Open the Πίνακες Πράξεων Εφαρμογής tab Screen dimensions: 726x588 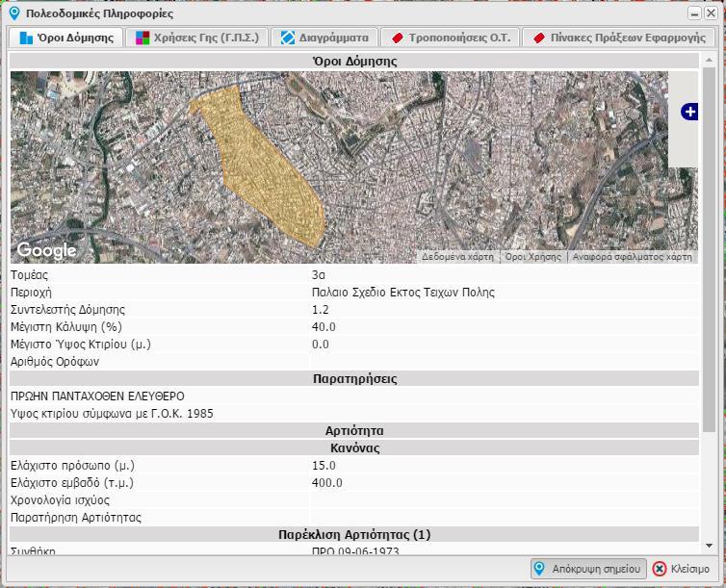point(619,38)
